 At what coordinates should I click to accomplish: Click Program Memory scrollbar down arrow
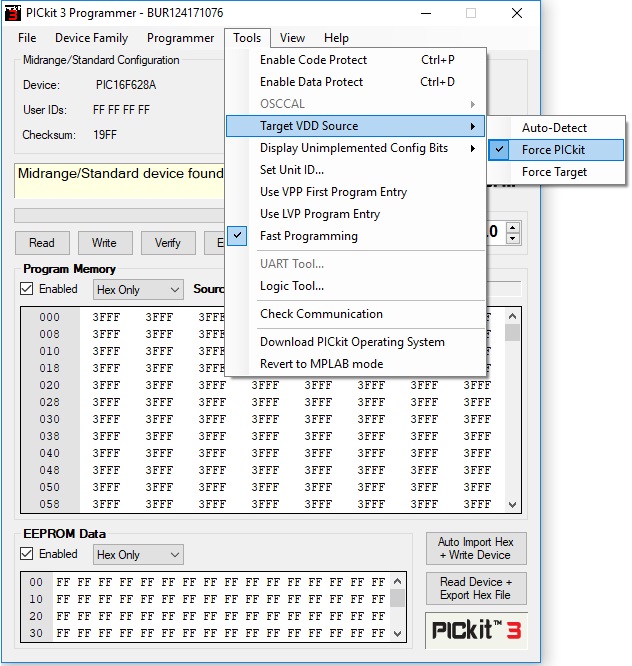click(513, 505)
